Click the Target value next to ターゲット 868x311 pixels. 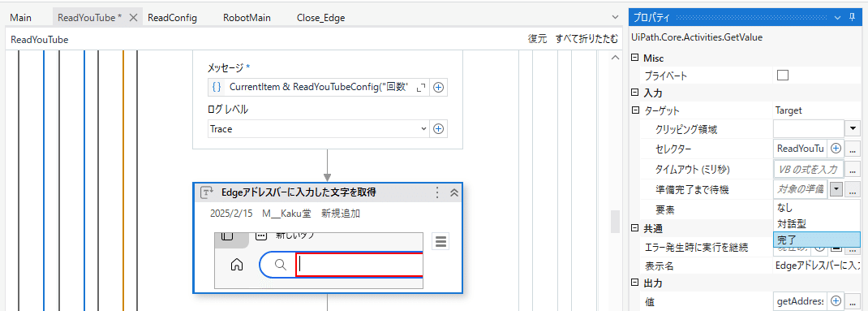click(789, 110)
